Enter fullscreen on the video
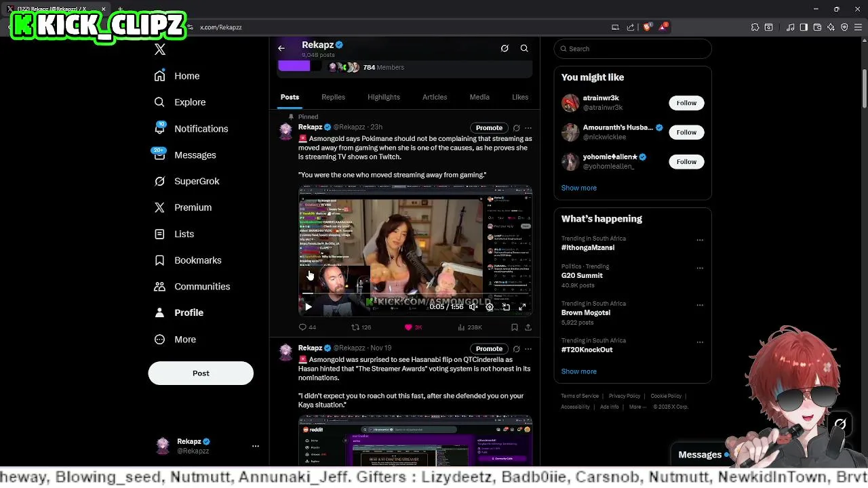868x488 pixels. coord(522,307)
